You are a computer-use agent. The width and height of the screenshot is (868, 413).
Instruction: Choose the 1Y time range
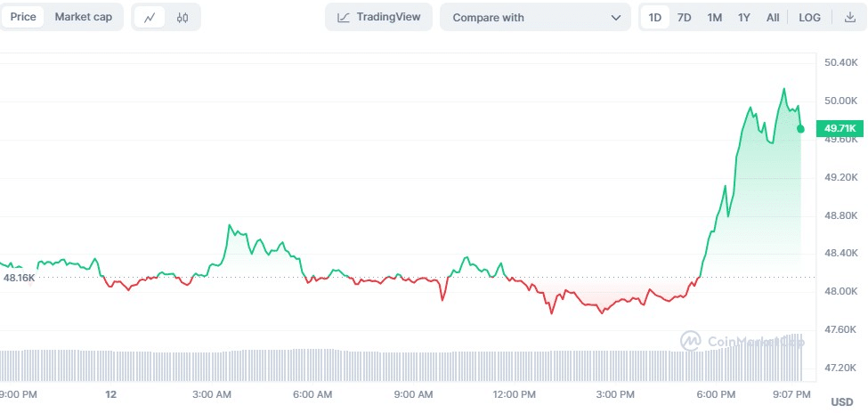[743, 17]
